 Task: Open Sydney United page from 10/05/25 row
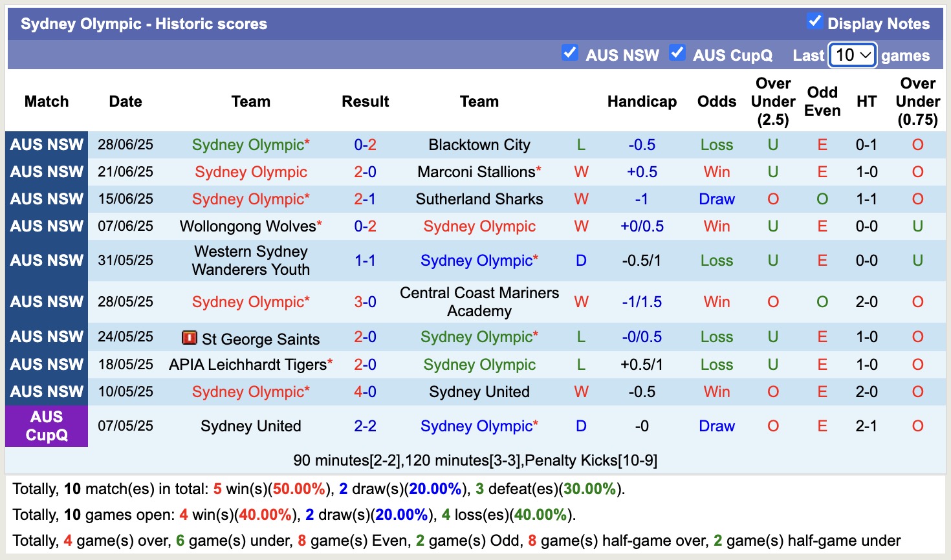(479, 391)
